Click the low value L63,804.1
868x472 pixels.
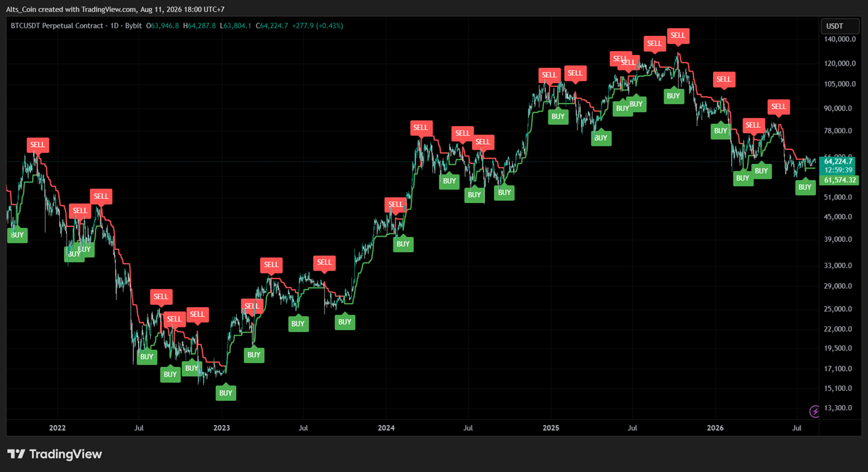pyautogui.click(x=236, y=26)
